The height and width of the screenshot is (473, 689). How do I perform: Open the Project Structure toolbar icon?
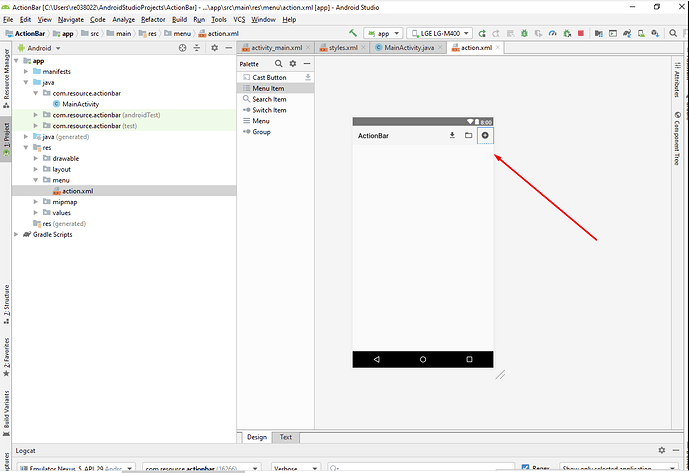click(x=598, y=33)
